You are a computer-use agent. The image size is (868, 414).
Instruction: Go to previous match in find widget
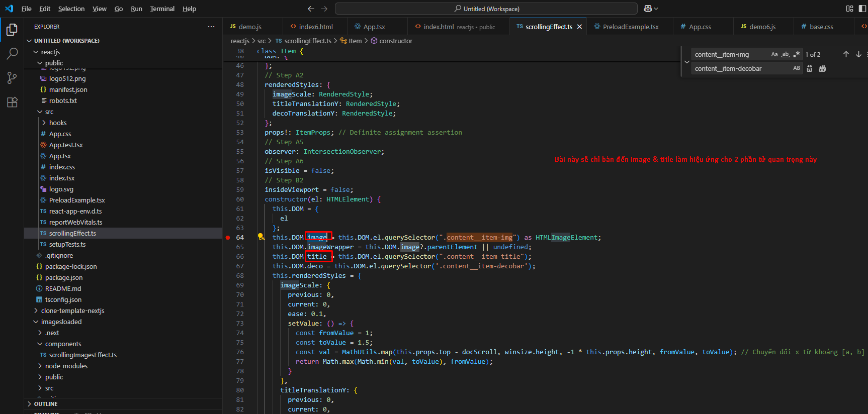(846, 54)
